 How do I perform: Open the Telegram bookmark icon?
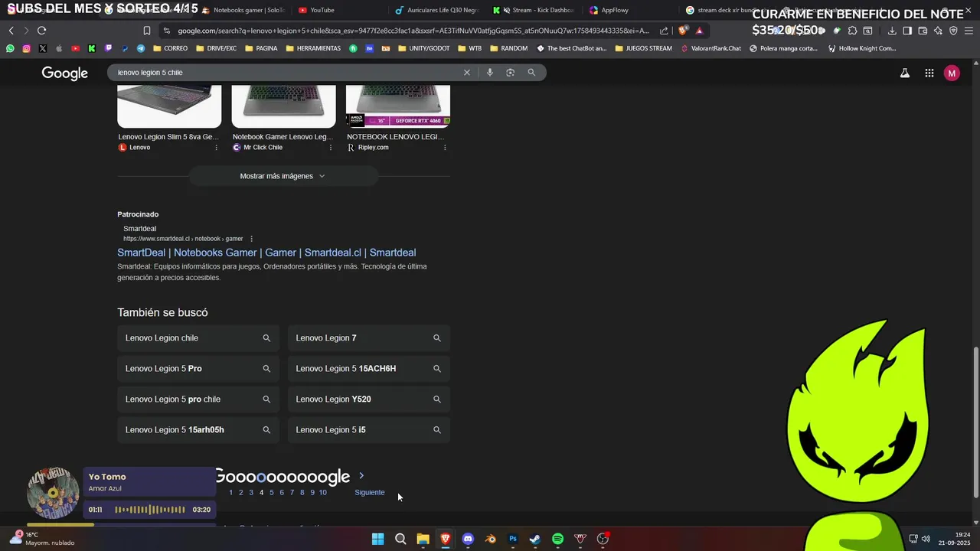coord(141,48)
